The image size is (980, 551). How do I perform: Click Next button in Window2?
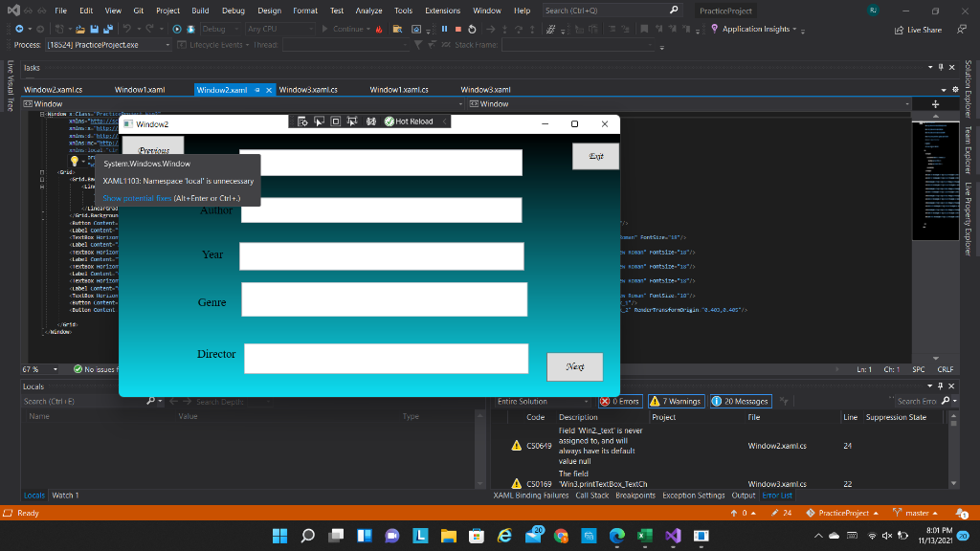coord(575,366)
